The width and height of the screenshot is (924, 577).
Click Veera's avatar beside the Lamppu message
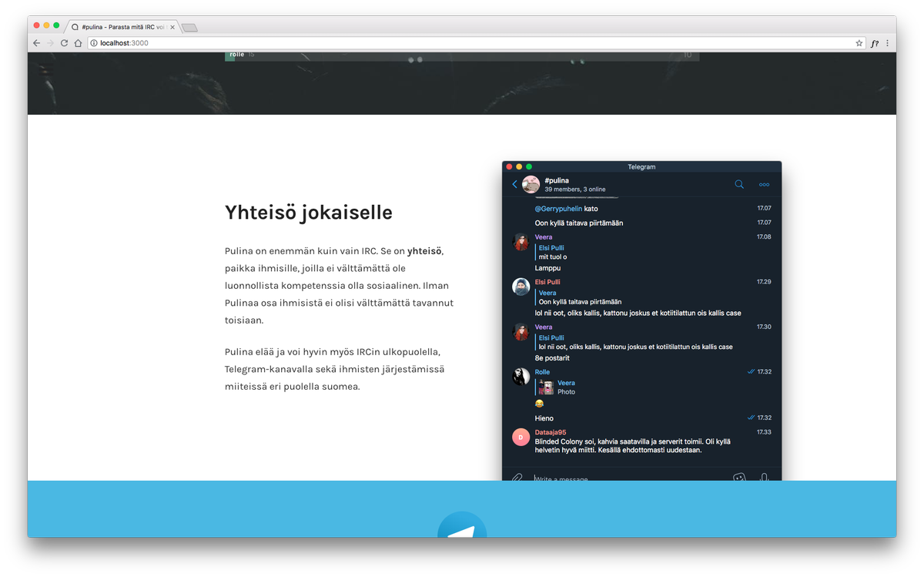[521, 242]
